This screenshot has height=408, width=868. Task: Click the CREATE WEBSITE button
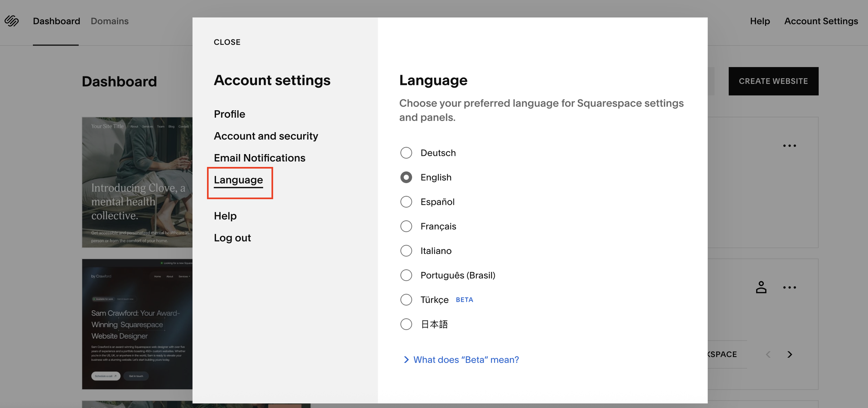773,81
